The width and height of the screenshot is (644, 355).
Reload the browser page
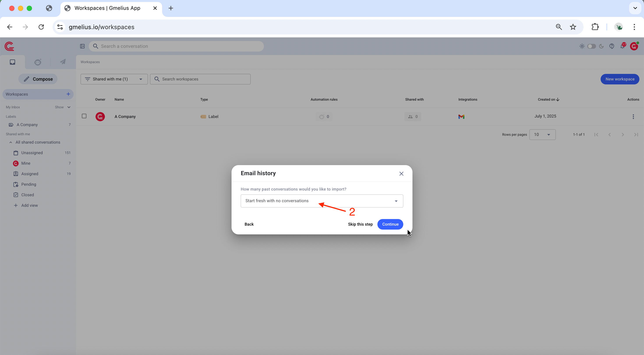[x=41, y=27]
